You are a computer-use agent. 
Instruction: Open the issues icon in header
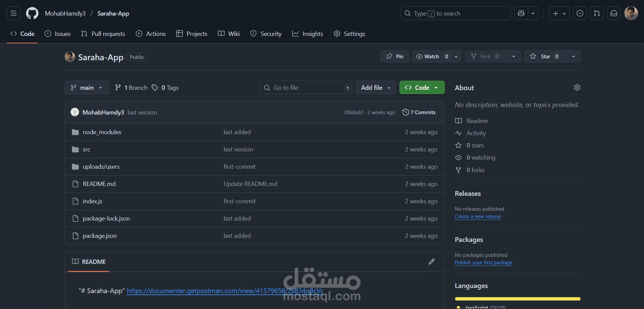(580, 14)
